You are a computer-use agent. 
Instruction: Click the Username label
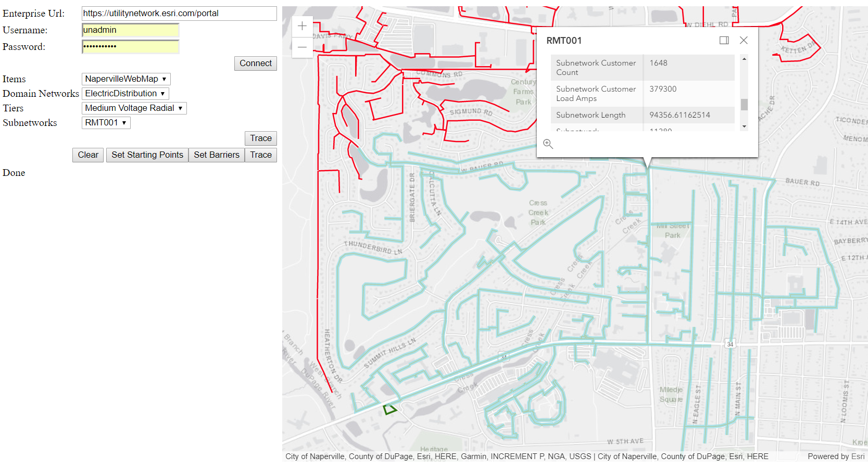tap(25, 30)
